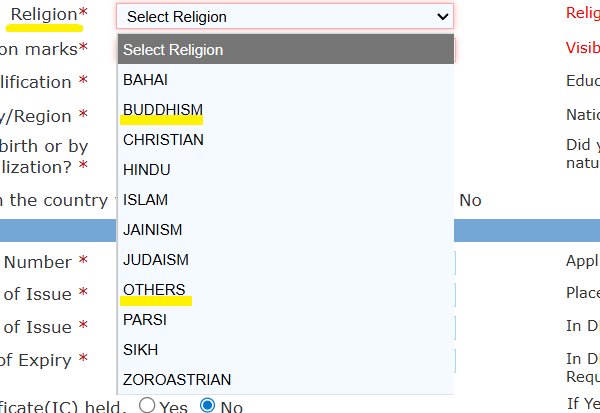Click the Religion field label
600x413 pixels.
point(44,15)
